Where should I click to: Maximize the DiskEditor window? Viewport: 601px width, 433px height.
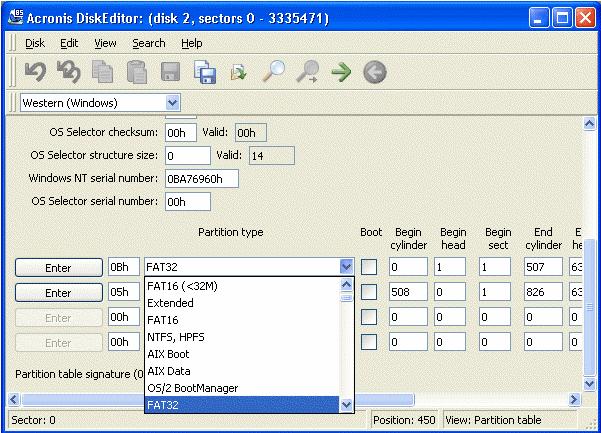pos(562,18)
